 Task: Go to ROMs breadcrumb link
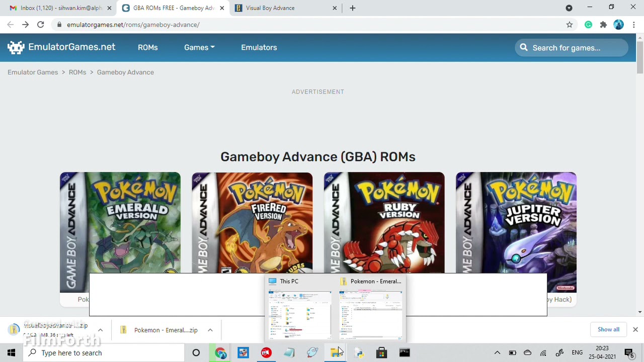(x=77, y=72)
